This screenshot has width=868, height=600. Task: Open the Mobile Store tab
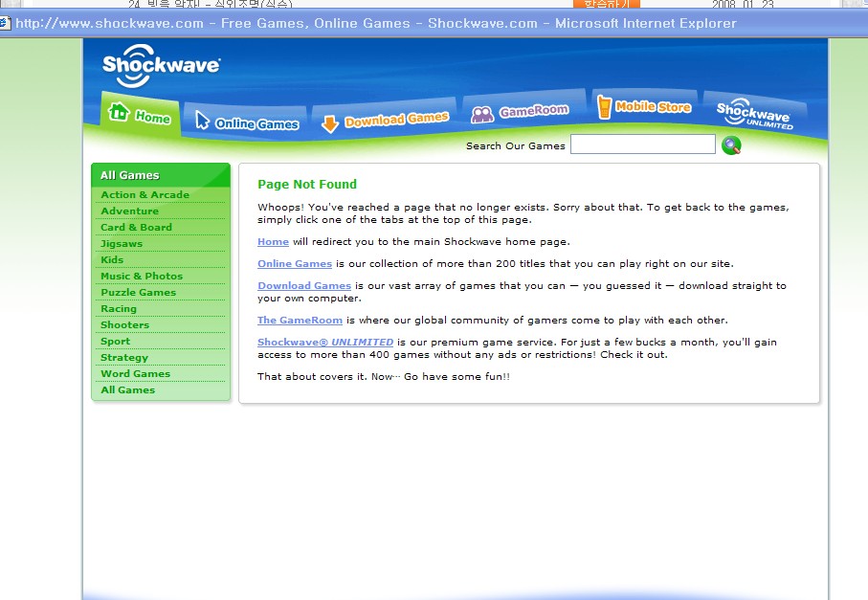(645, 106)
